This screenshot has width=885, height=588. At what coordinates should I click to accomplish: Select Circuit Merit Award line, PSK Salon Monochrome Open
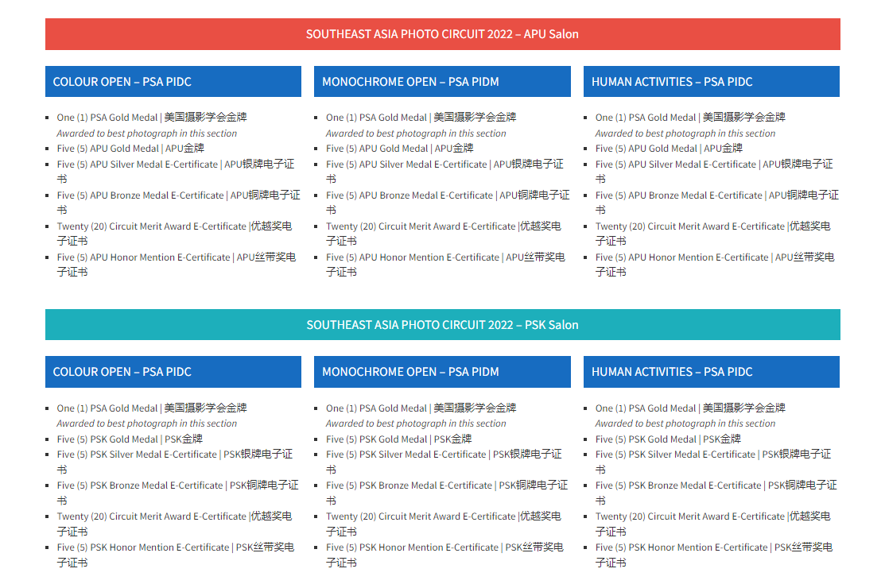(444, 524)
